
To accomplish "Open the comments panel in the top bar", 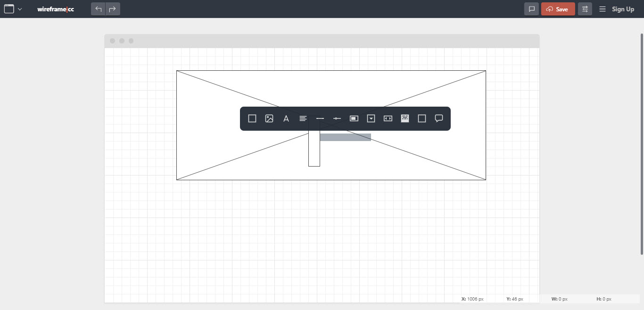I will point(531,8).
